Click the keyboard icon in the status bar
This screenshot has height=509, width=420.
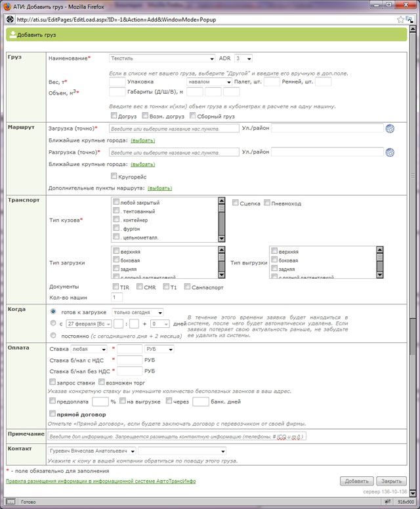10,502
